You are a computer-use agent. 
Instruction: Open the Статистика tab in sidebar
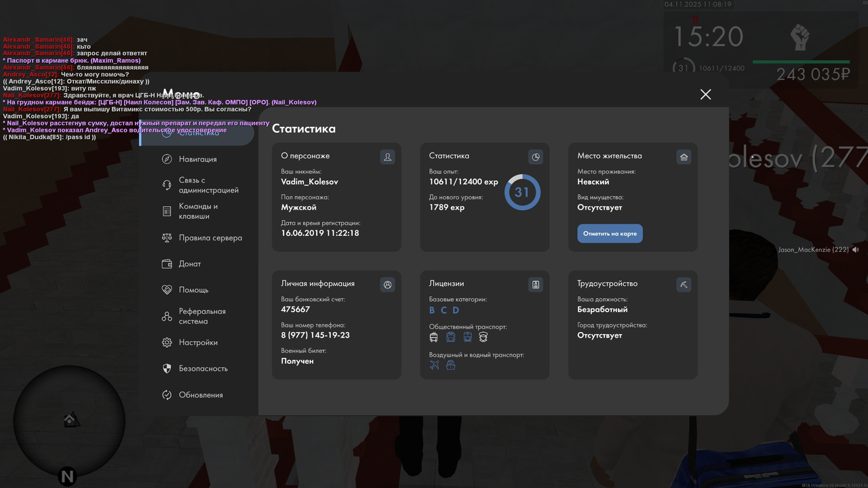(197, 132)
